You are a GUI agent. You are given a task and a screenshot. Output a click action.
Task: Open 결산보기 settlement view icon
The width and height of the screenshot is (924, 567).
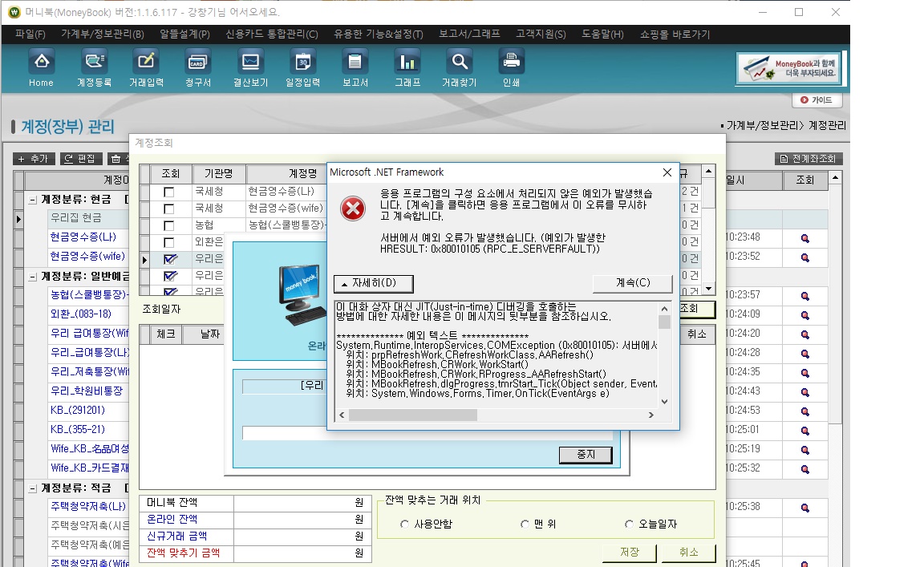[x=250, y=63]
